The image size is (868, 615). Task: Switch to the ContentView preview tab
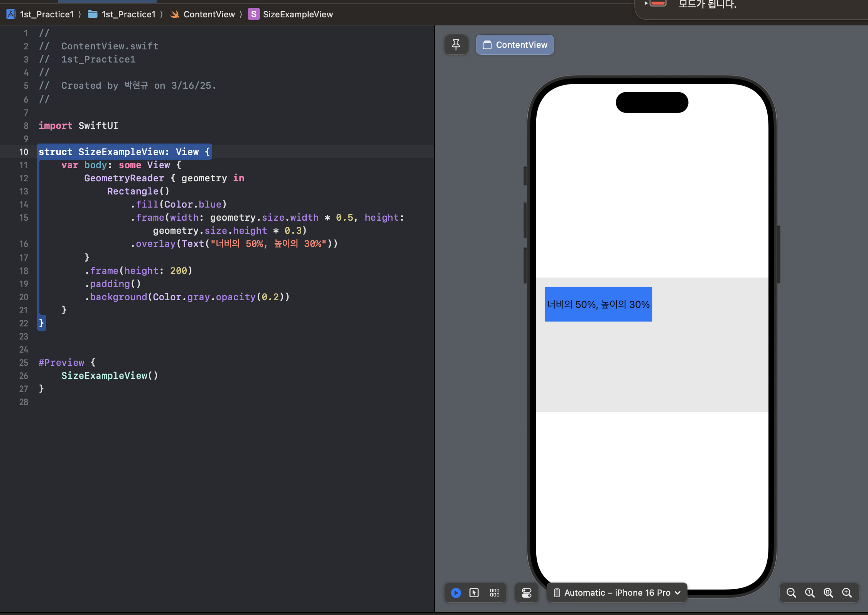[514, 44]
